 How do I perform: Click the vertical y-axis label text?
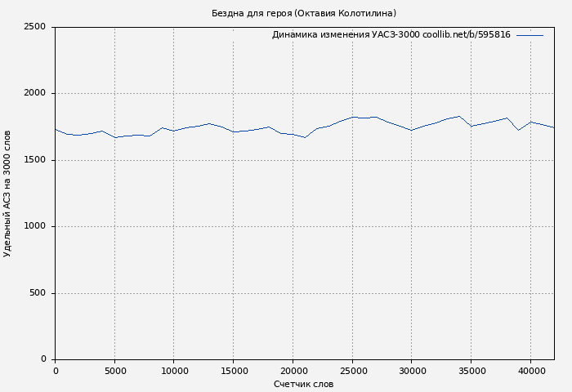[7, 194]
